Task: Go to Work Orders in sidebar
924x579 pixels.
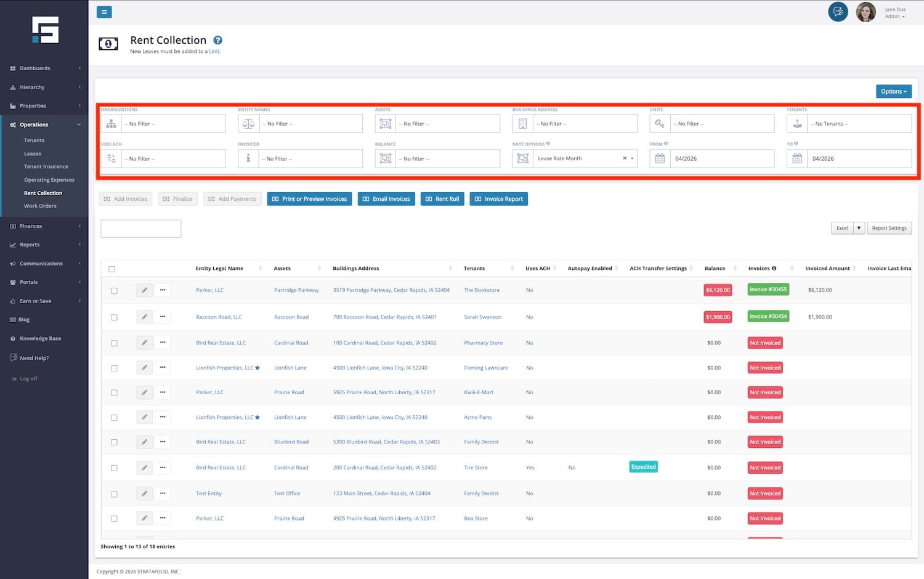Action: coord(40,206)
